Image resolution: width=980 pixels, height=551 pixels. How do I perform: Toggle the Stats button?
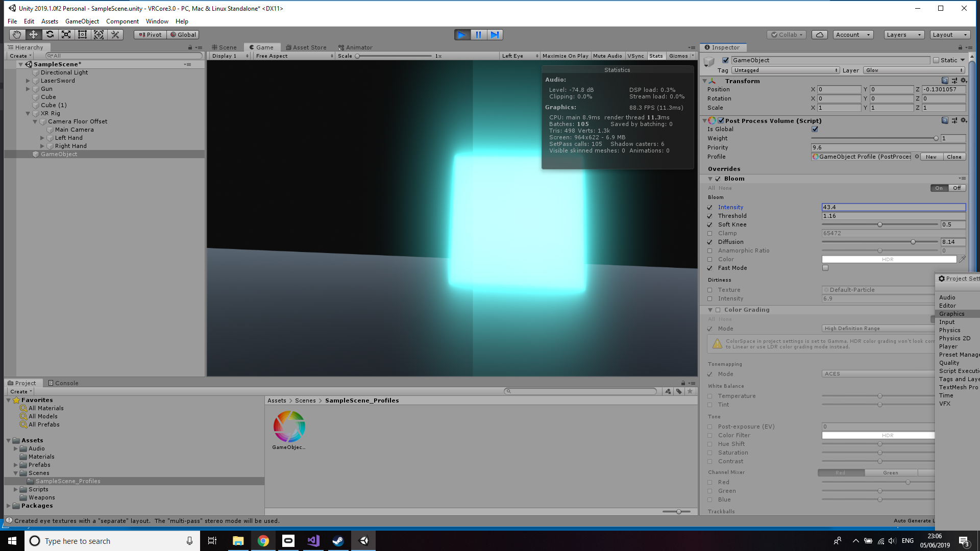pyautogui.click(x=656, y=56)
